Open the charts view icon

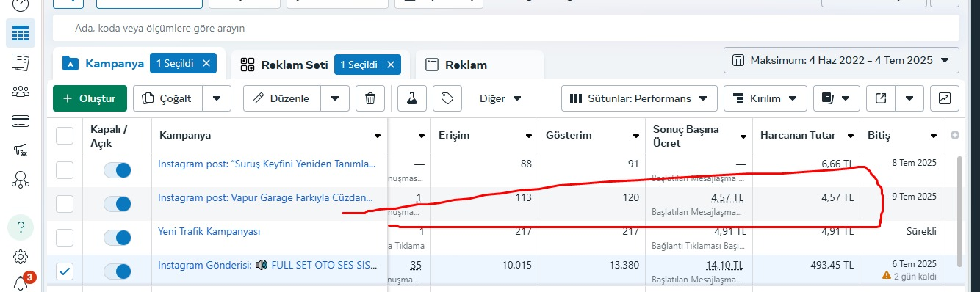coord(945,98)
